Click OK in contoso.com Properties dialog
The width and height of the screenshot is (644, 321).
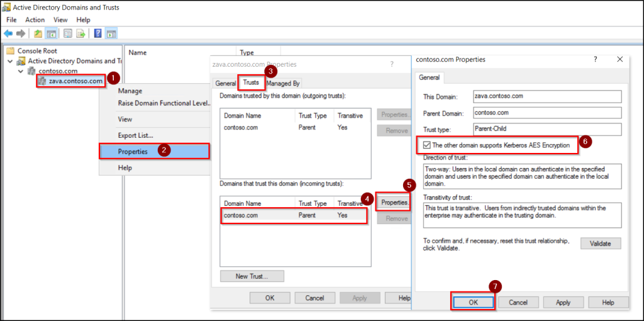coord(473,302)
